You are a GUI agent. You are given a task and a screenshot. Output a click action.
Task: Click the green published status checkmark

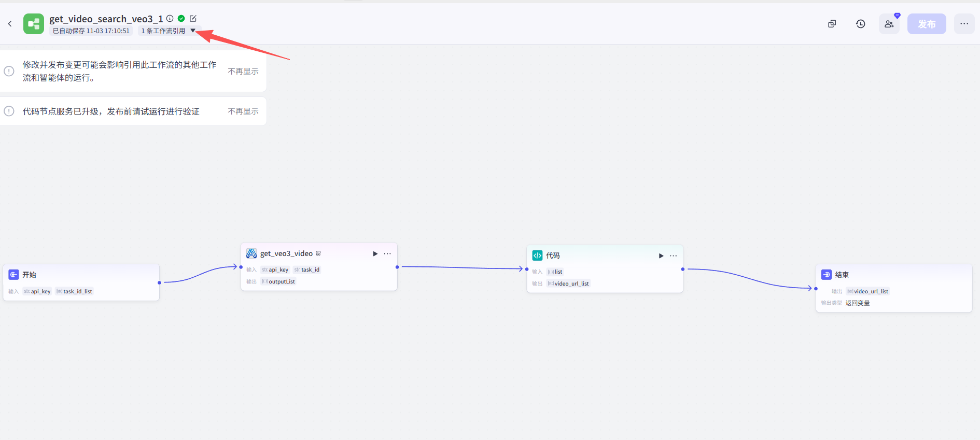pos(181,19)
